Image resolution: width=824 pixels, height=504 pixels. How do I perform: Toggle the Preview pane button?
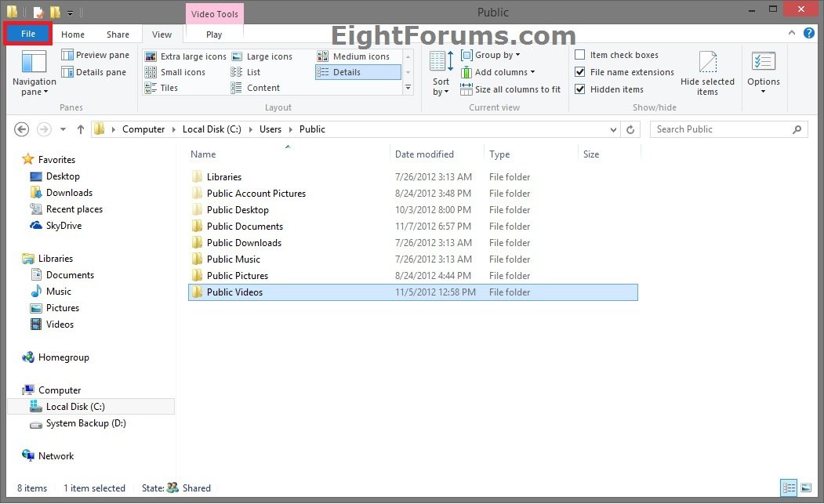(x=96, y=55)
